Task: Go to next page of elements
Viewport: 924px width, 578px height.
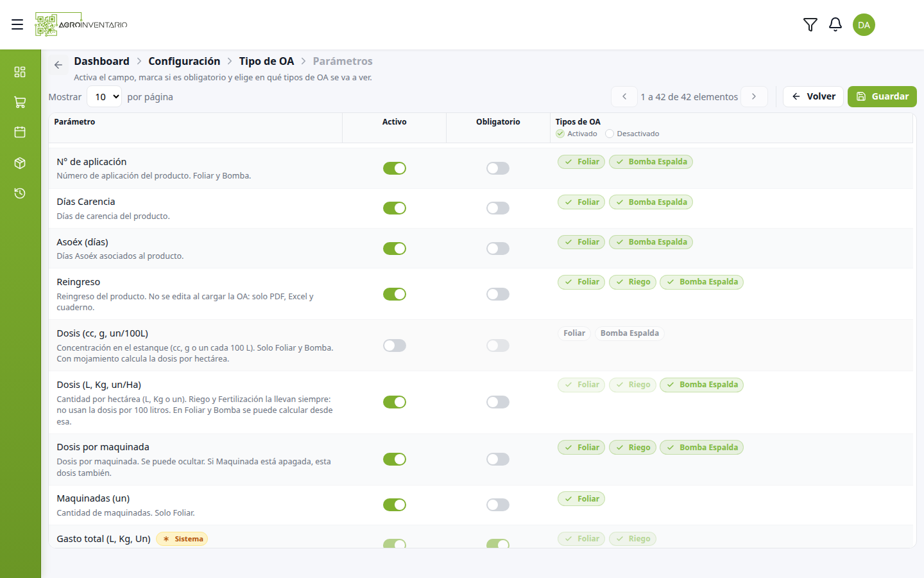Action: pyautogui.click(x=754, y=96)
